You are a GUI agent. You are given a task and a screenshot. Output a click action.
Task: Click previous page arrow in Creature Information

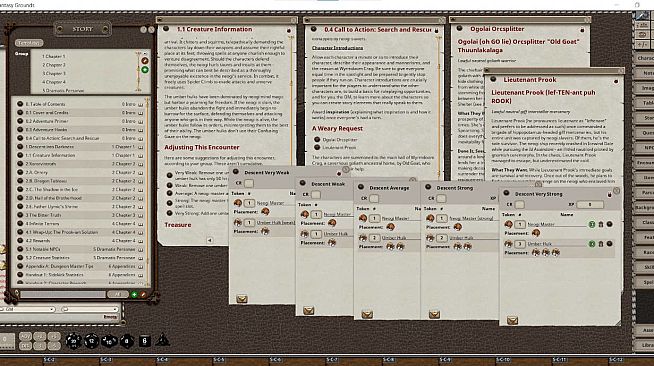(210, 240)
